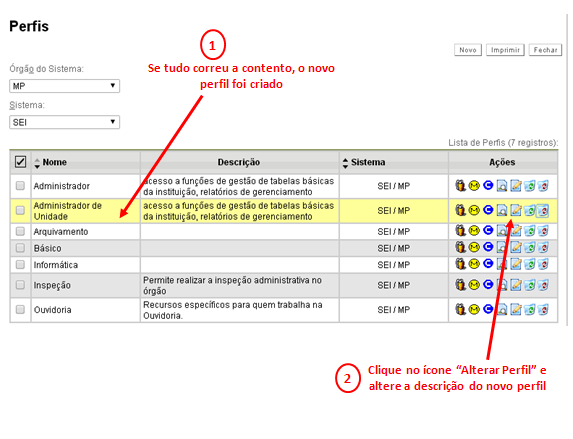This screenshot has width=573, height=439.
Task: Open the Órgão do Sistema dropdown showing MP
Action: point(64,86)
